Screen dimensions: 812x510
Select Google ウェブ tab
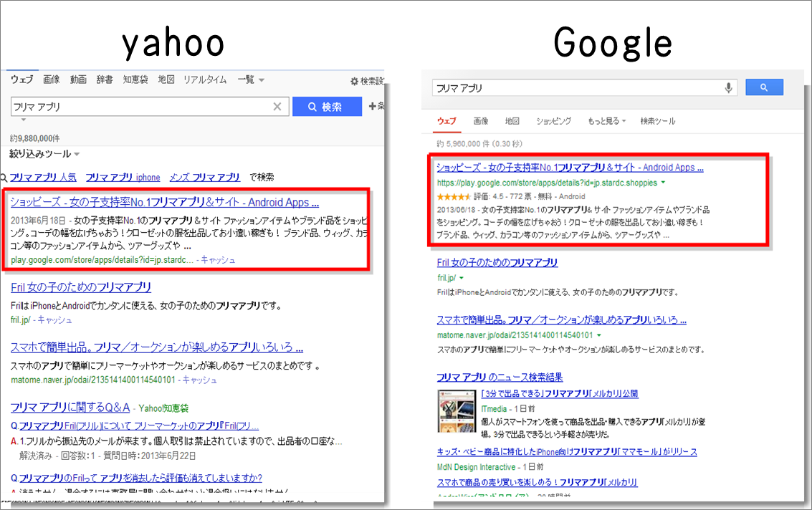[446, 121]
